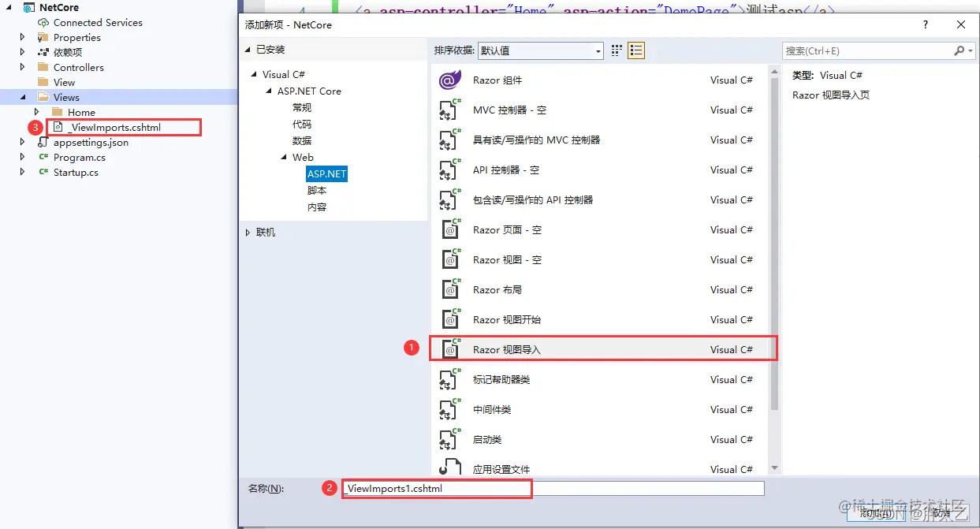Select the Razor 页面 - 空 template icon
Viewport: 980px width, 529px height.
click(450, 229)
